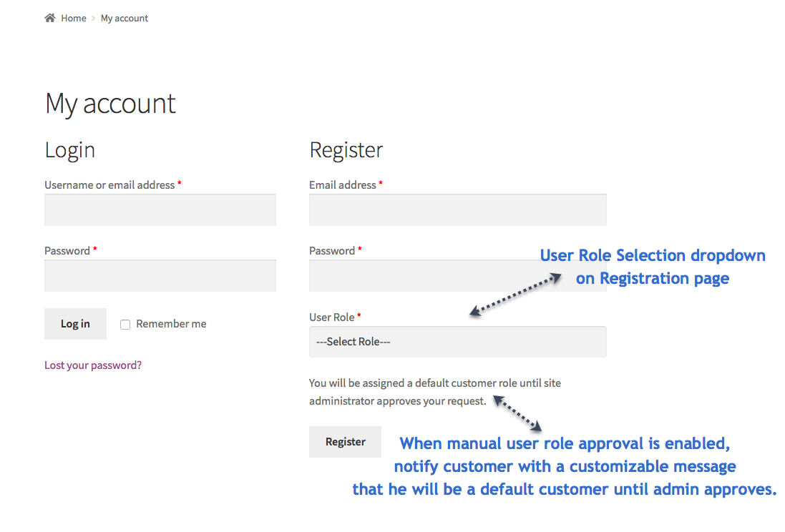Click the Remember me label text
Screen dimensions: 785x532
[x=171, y=324]
